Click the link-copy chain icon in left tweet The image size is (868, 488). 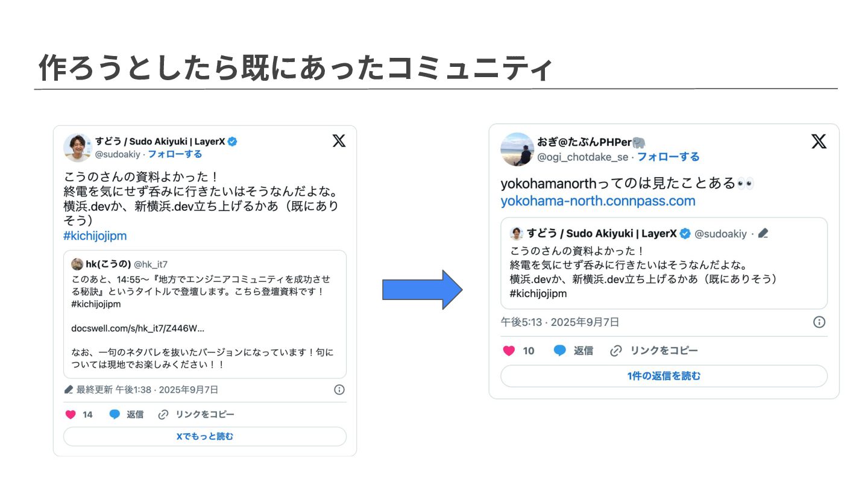click(163, 414)
